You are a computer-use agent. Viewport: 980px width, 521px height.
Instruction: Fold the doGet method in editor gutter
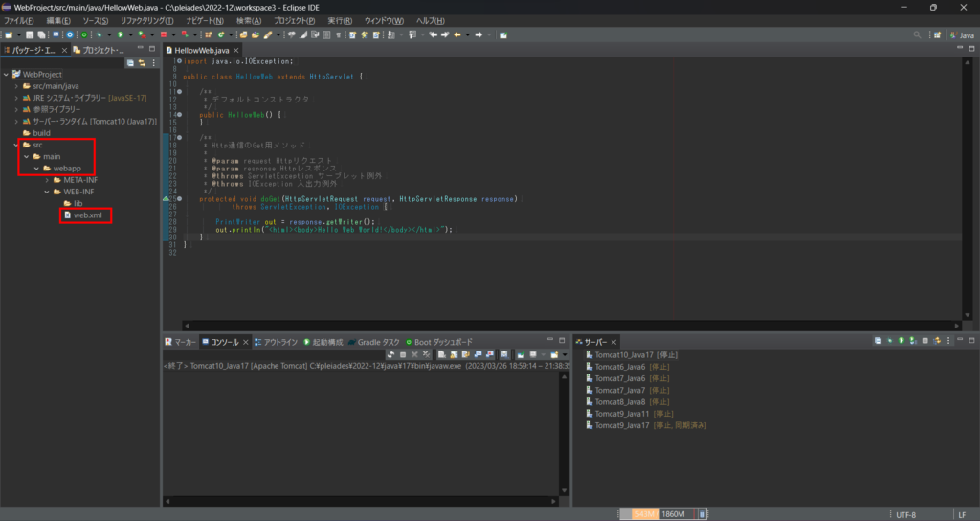[178, 198]
